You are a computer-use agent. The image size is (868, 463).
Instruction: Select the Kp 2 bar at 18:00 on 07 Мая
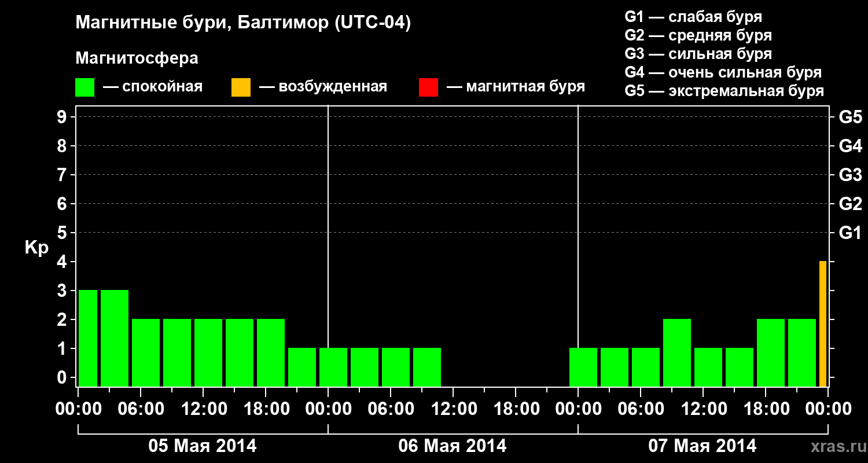pos(771,352)
